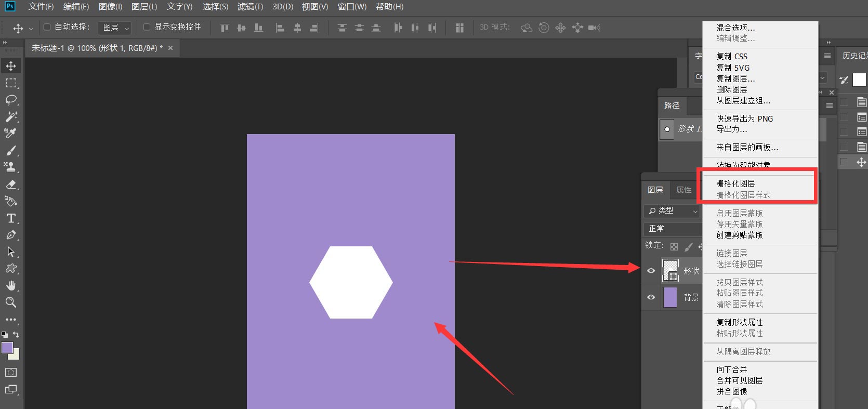Toggle lock image pixels brush icon
The image size is (868, 409).
click(689, 247)
